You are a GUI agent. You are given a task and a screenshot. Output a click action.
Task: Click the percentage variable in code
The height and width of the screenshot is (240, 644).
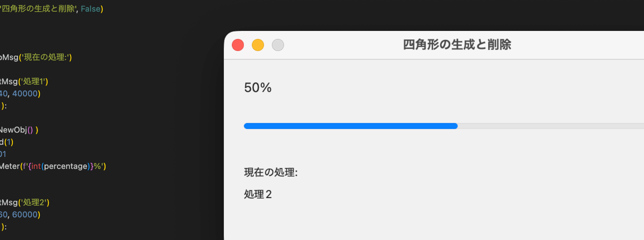point(66,166)
